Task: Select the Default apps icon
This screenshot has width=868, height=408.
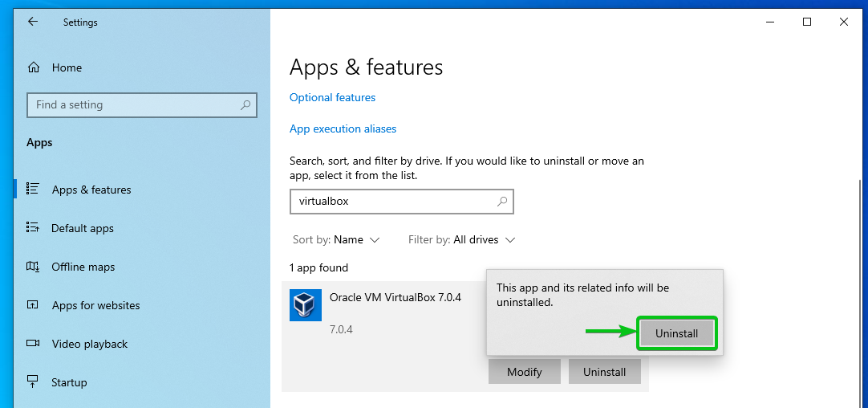Action: [33, 228]
